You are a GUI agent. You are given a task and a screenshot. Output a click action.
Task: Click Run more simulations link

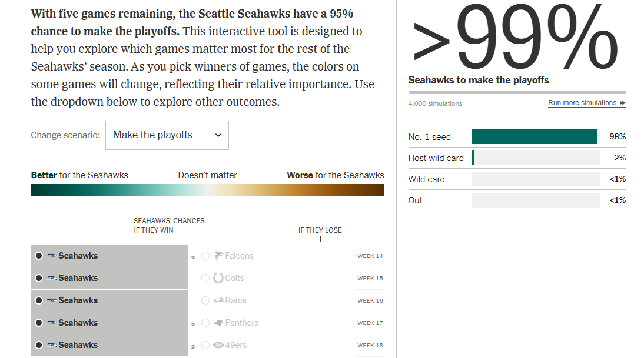tap(586, 103)
